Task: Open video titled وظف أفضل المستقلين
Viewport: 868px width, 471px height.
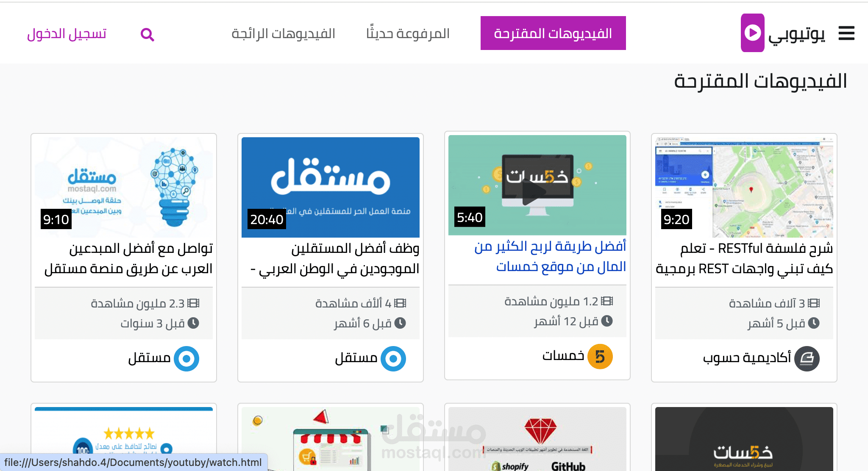Action: pyautogui.click(x=335, y=258)
